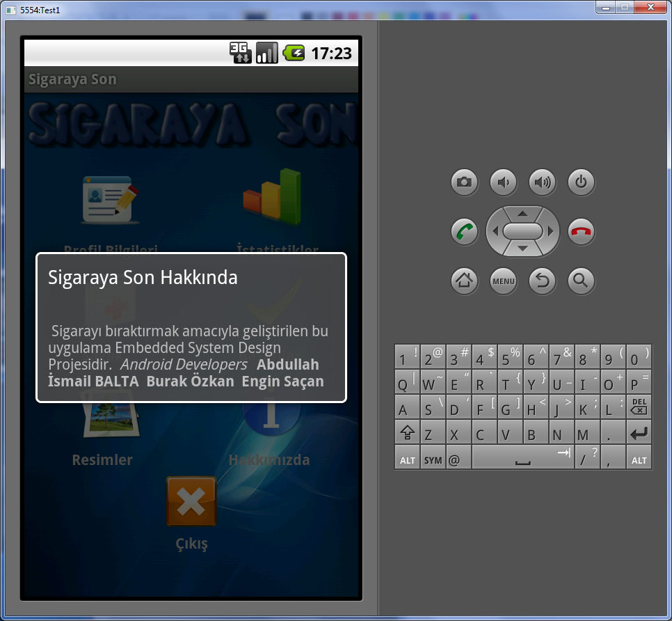The image size is (672, 621).
Task: Toggle the keyboard shift key
Action: [x=406, y=434]
